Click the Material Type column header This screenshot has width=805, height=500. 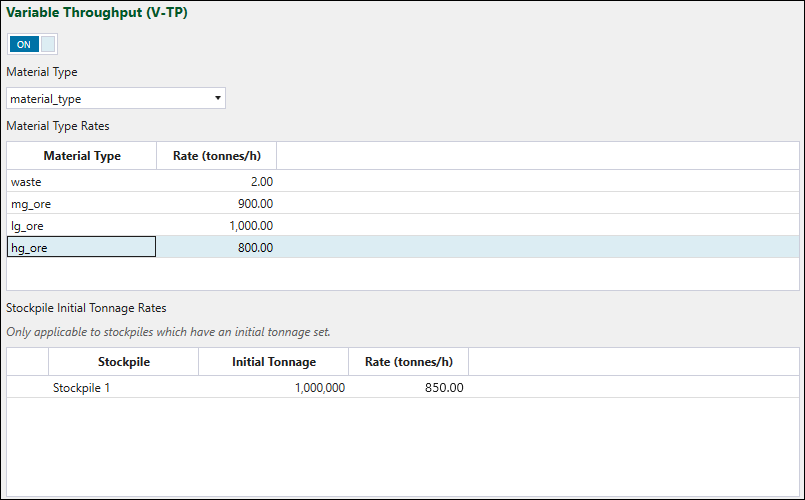pyautogui.click(x=82, y=156)
